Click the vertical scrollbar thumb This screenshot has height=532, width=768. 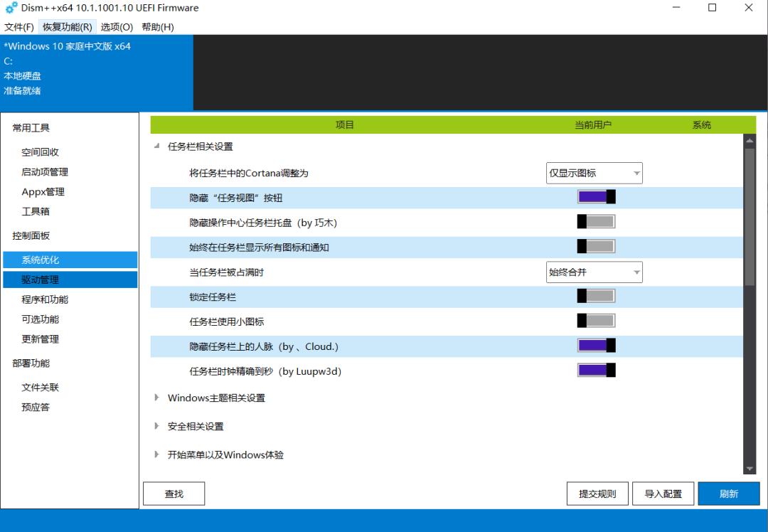tap(750, 213)
